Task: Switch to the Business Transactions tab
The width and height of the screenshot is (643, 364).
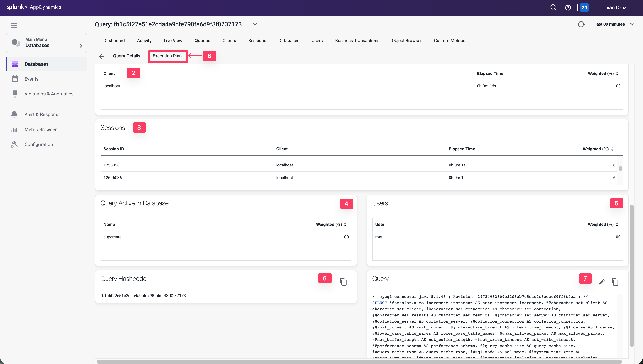Action: tap(357, 40)
